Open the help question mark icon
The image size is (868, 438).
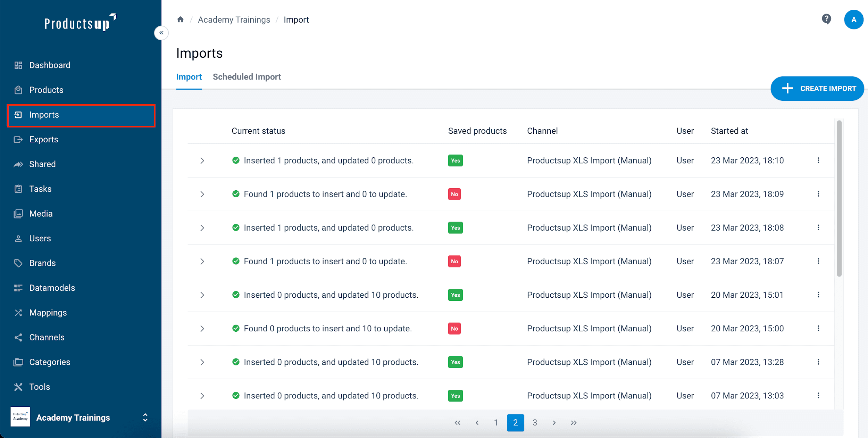click(826, 19)
